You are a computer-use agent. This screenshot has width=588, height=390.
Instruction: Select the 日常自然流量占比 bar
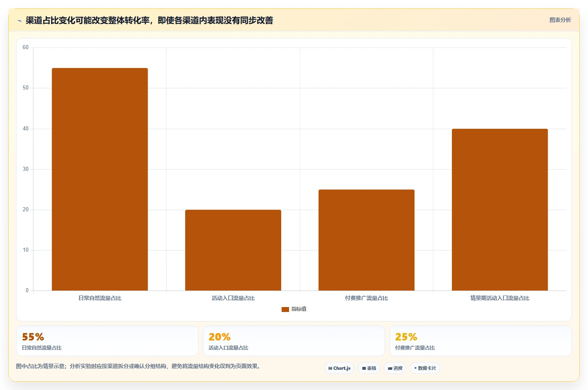(x=100, y=179)
